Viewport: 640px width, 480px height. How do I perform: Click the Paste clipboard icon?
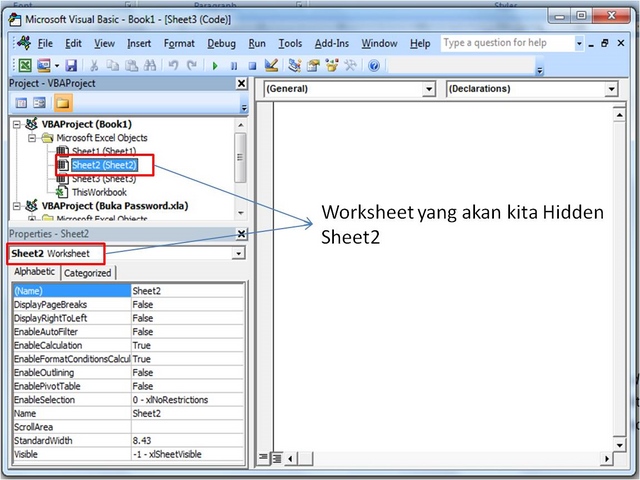tap(131, 65)
